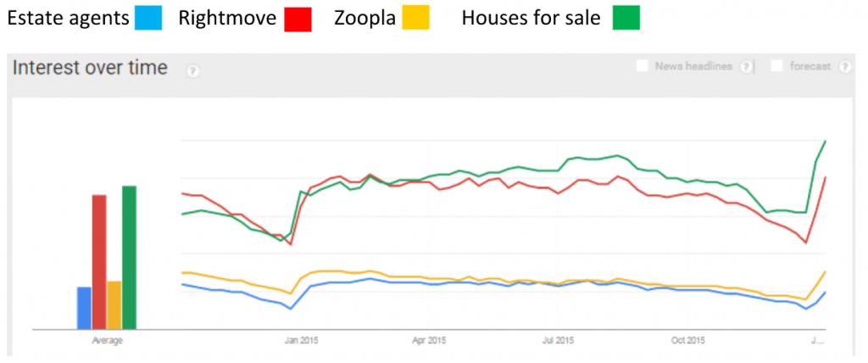Click the Apr 2015 axis label

[429, 341]
